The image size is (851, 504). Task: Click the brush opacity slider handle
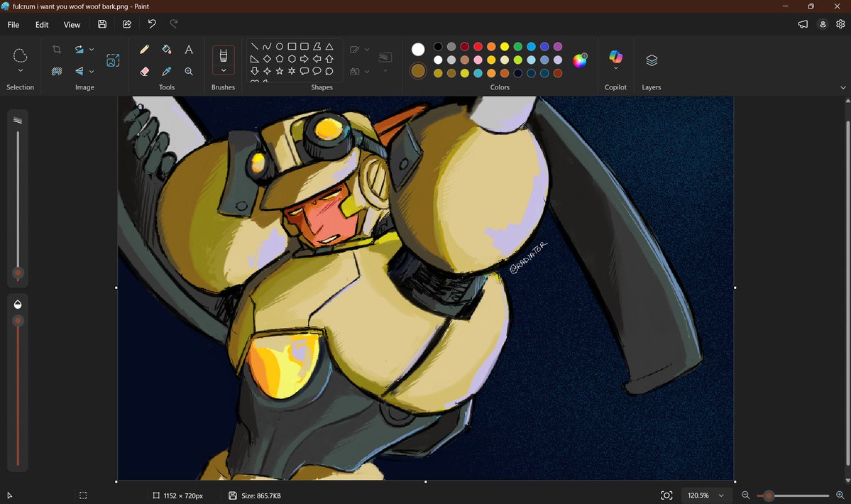coord(18,321)
